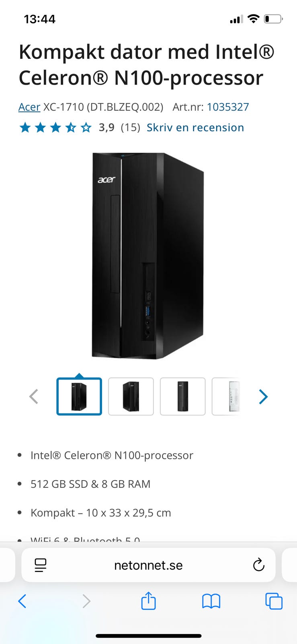Show next product thumbnails with right chevron

(263, 396)
